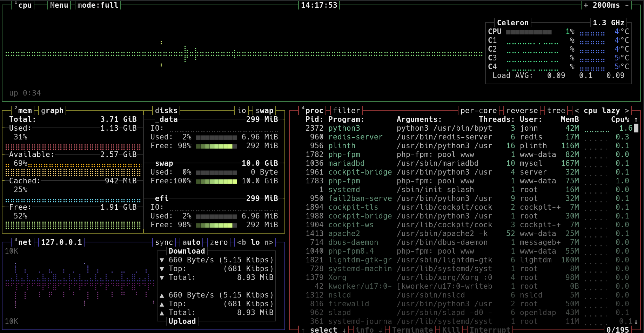Switch to previous network interface '<b'
This screenshot has width=644, height=333.
point(241,242)
